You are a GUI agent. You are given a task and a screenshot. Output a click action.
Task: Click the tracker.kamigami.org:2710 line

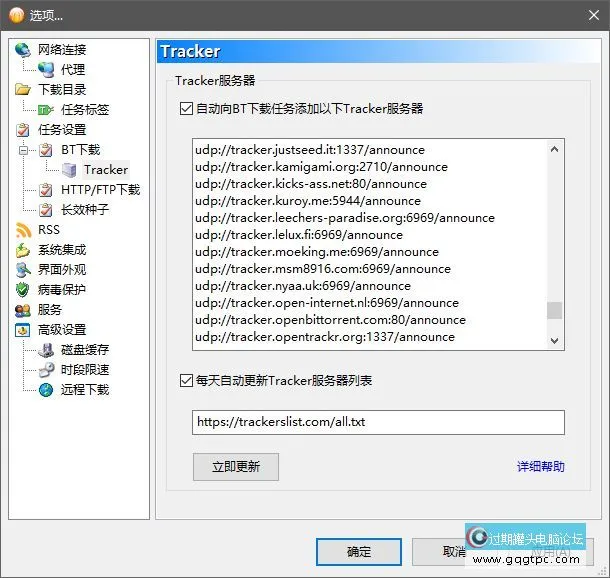[x=321, y=167]
